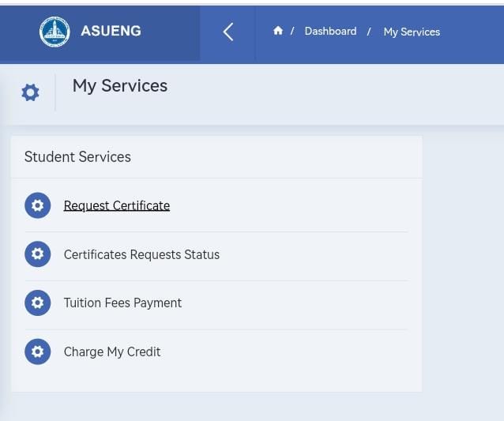This screenshot has width=504, height=421.
Task: Click the gear icon beside Certificates Requests Status
Action: [37, 254]
